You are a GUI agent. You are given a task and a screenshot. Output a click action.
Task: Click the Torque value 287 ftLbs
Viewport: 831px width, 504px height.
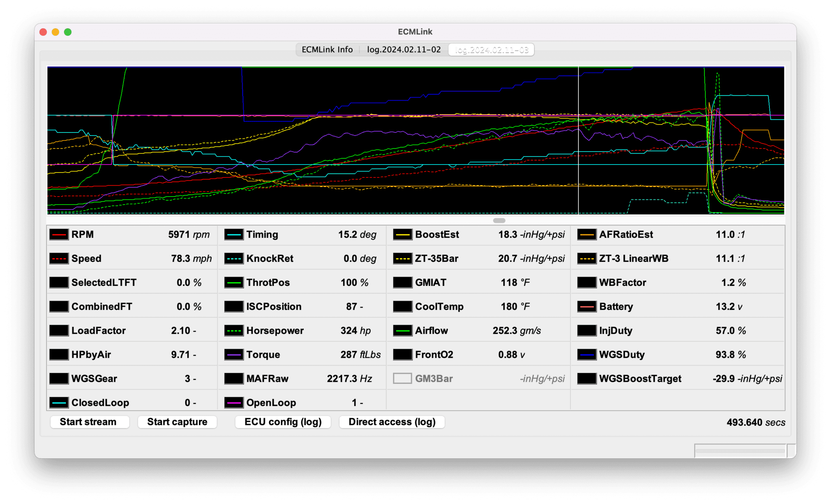click(361, 355)
